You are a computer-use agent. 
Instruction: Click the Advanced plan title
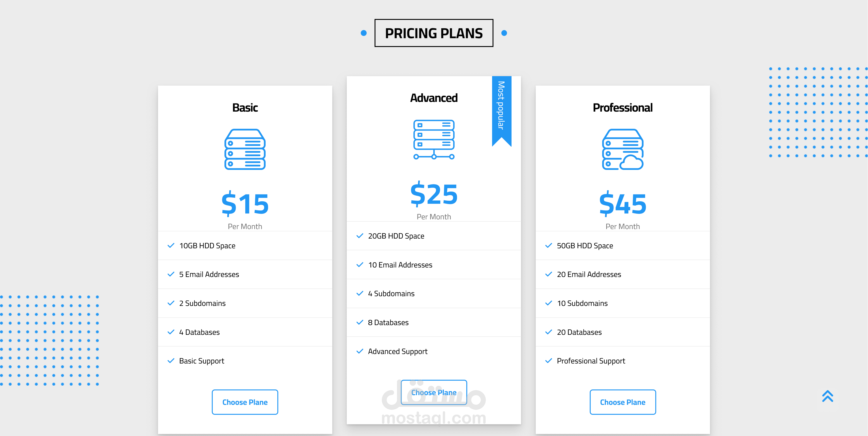[x=434, y=98]
